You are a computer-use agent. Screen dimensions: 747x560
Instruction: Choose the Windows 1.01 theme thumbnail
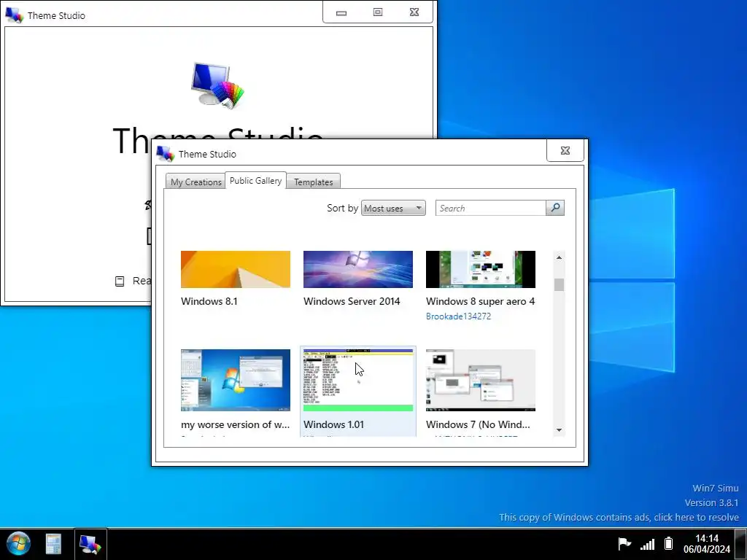click(358, 380)
